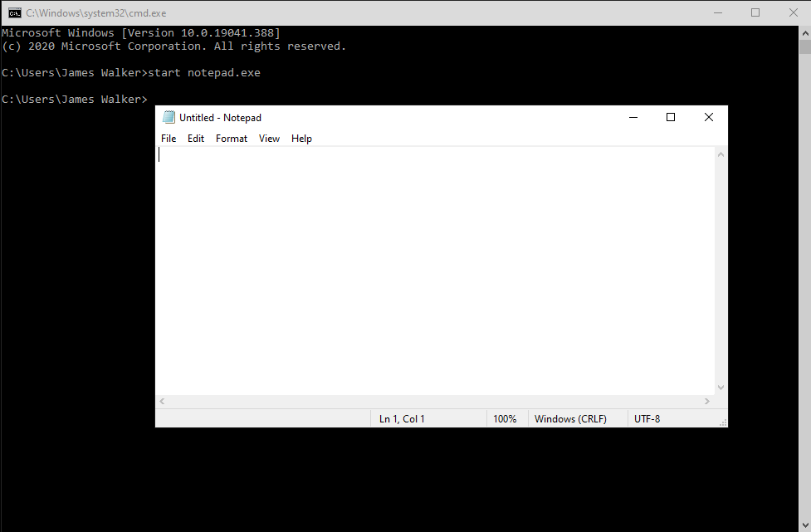Open the Edit menu in Notepad
The height and width of the screenshot is (532, 811).
[196, 139]
